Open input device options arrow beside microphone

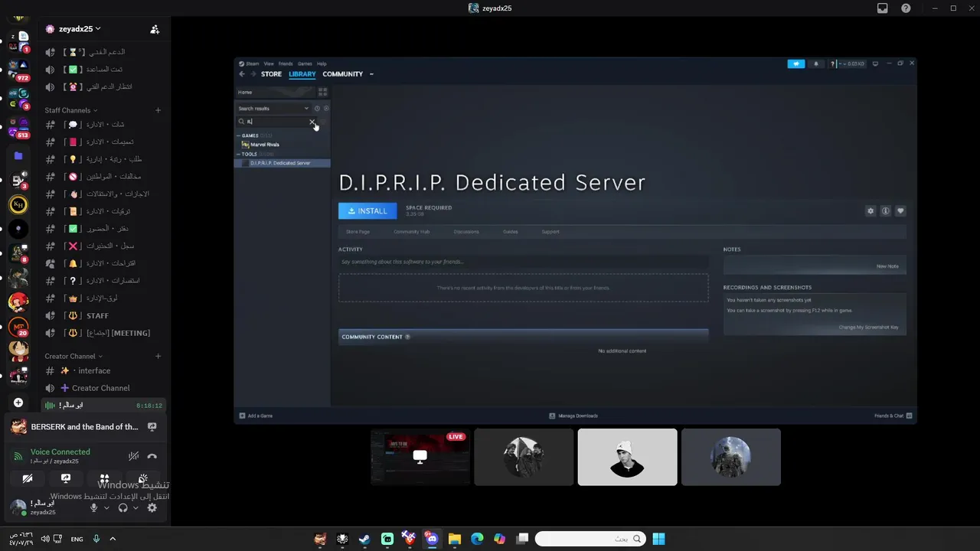[x=106, y=508]
